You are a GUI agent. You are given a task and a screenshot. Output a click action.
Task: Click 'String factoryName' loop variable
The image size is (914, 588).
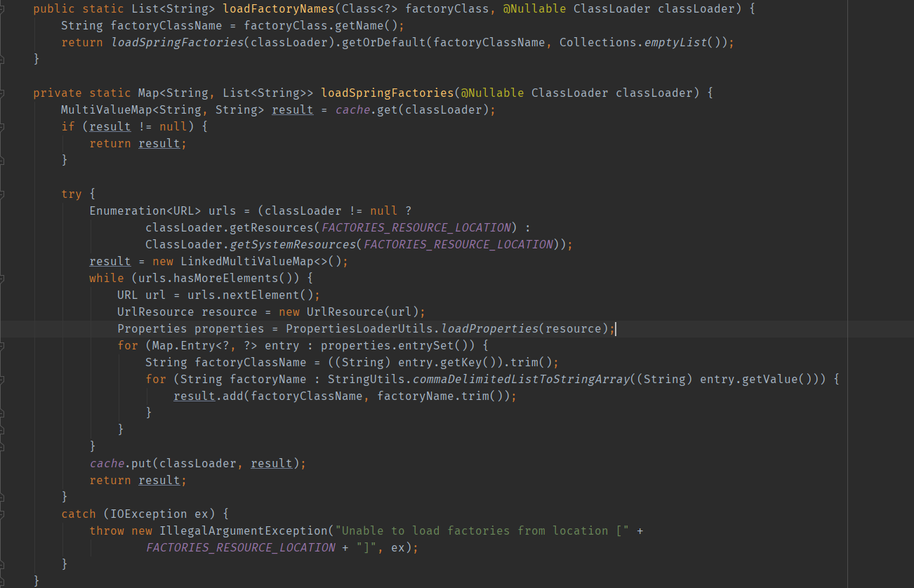click(x=244, y=379)
